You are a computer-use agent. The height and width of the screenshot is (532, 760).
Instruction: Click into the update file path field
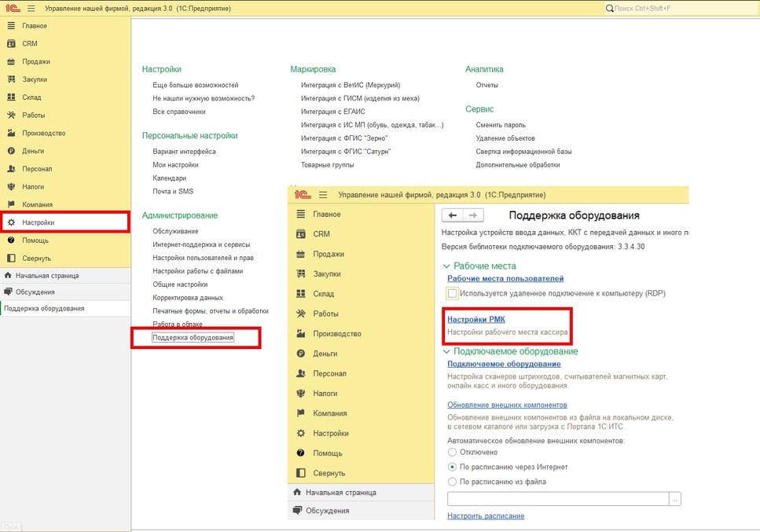[558, 498]
